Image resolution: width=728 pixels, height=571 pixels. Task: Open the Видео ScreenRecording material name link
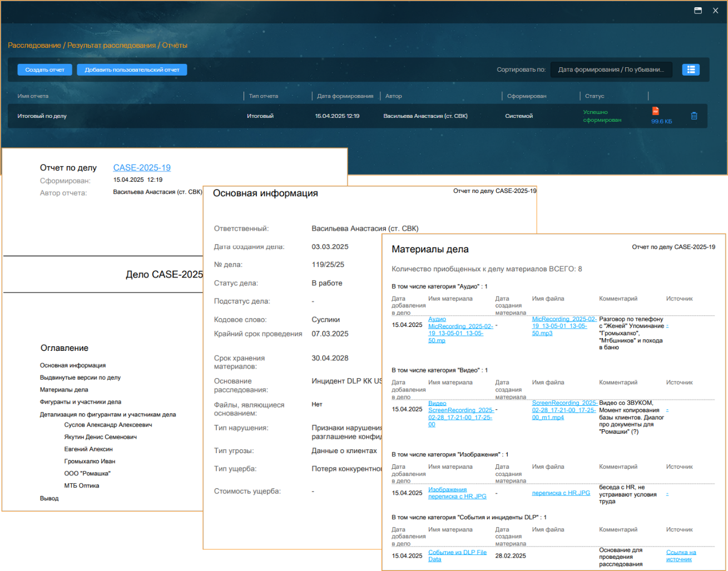coord(460,414)
